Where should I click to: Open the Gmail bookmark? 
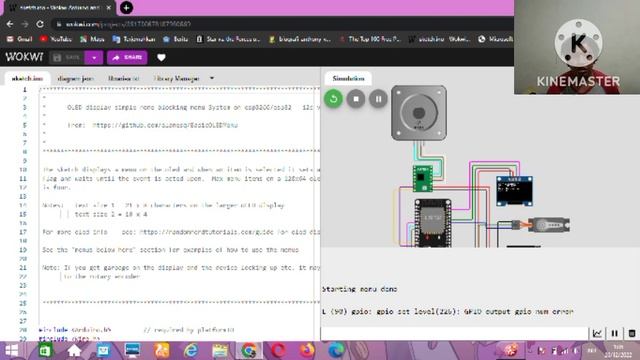pyautogui.click(x=19, y=39)
